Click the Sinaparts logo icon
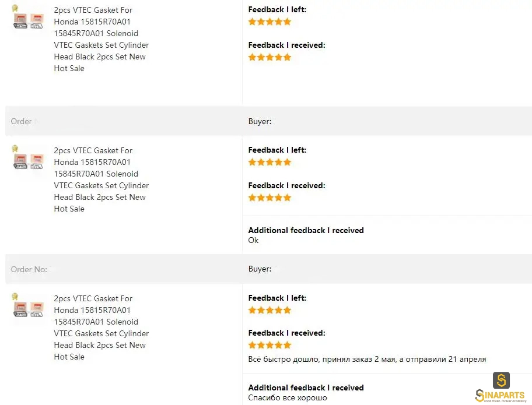Screen dimensions: 532x405 point(501,381)
